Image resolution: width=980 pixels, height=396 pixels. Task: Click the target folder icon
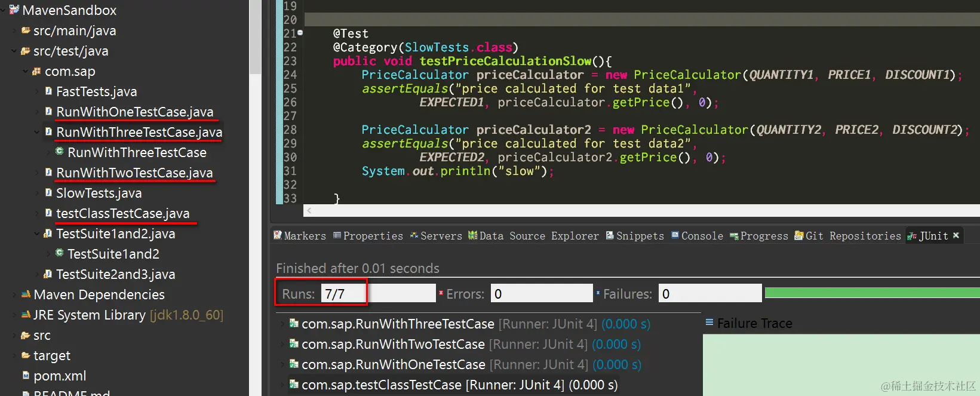point(26,355)
